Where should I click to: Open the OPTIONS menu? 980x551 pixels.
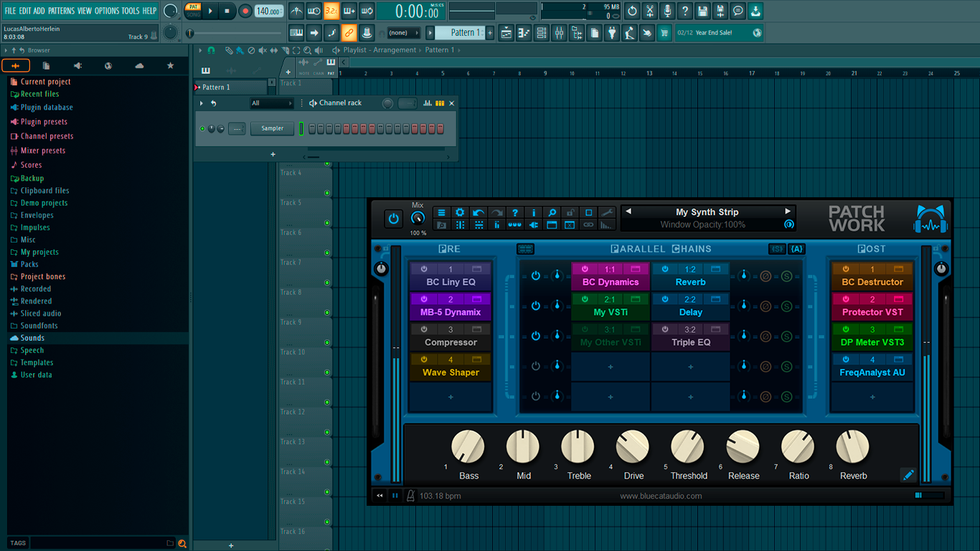[107, 11]
